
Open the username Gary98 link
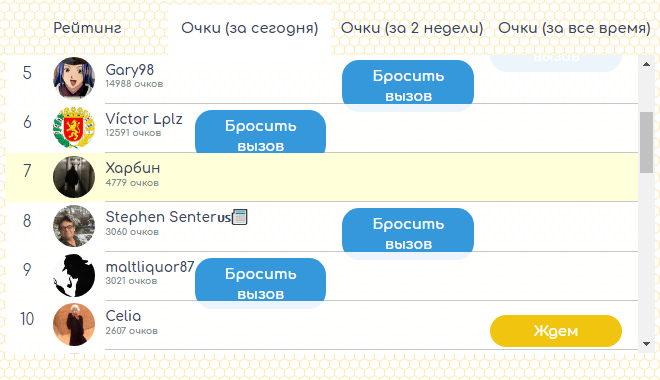point(130,70)
